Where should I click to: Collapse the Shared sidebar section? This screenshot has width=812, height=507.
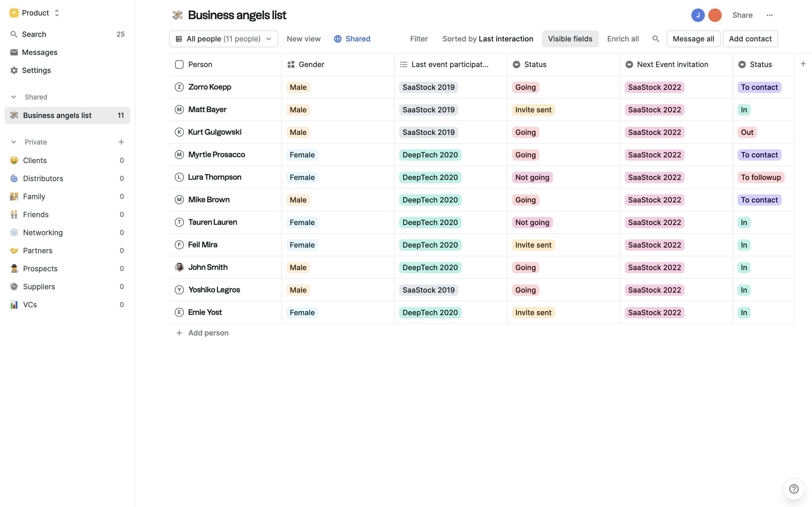[x=14, y=97]
